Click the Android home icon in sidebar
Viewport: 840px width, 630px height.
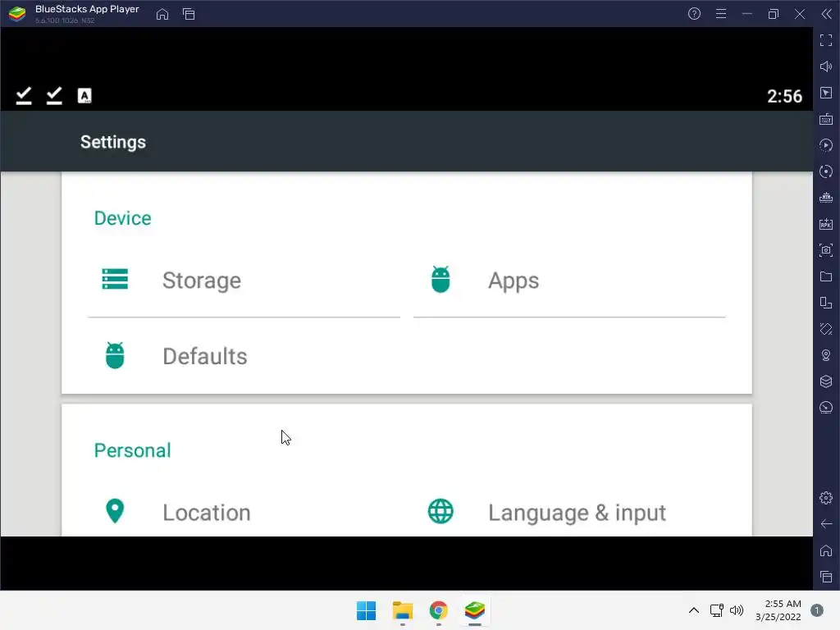(x=826, y=550)
